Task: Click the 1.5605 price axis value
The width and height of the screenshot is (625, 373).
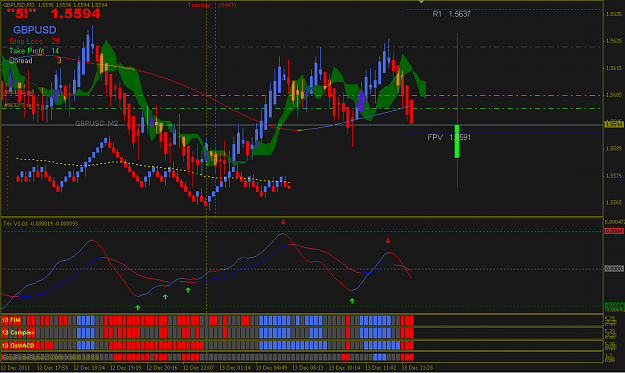Action: pyautogui.click(x=614, y=95)
